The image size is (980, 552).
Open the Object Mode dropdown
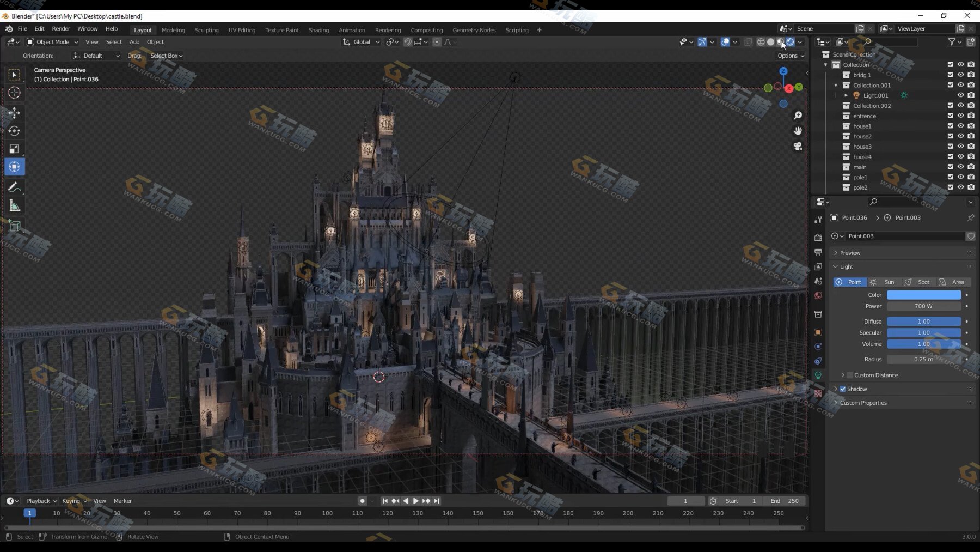tap(52, 42)
